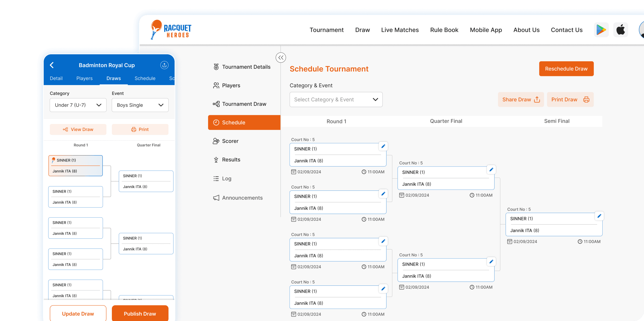
Task: Click the Reschedule Draw button
Action: click(566, 69)
